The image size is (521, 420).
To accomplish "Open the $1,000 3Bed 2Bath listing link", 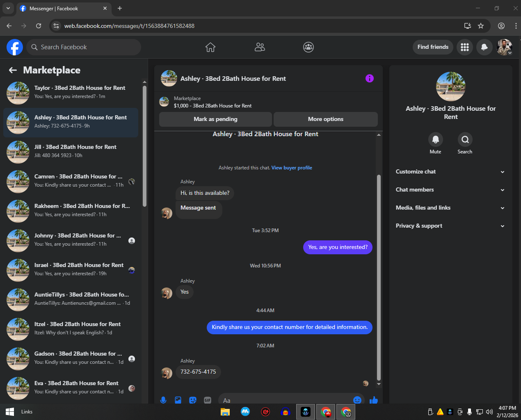I will coord(213,106).
